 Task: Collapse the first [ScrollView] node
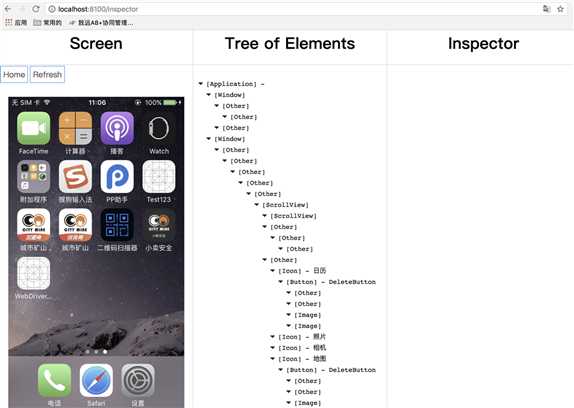[257, 205]
